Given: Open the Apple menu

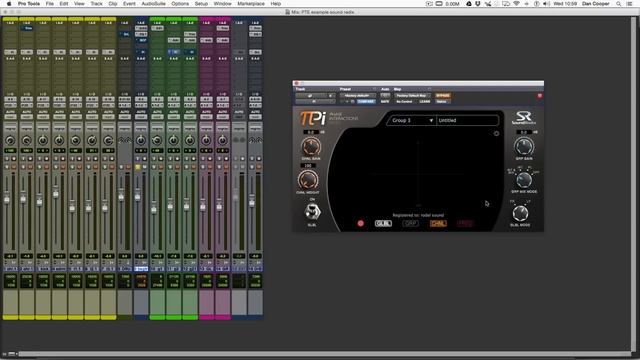Looking at the screenshot, I should click(x=9, y=4).
